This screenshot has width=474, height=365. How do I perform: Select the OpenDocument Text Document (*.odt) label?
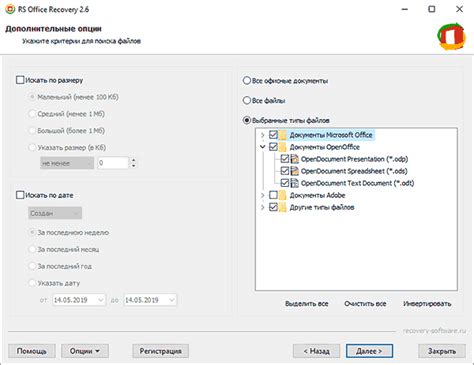coord(358,183)
